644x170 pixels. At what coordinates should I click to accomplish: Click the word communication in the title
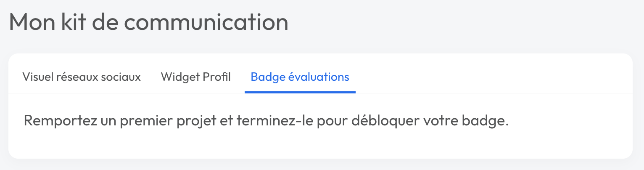click(x=206, y=23)
